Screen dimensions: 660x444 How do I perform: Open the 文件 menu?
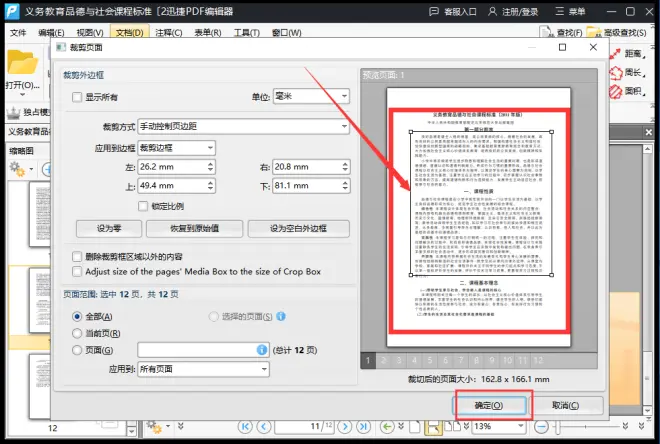(x=18, y=32)
